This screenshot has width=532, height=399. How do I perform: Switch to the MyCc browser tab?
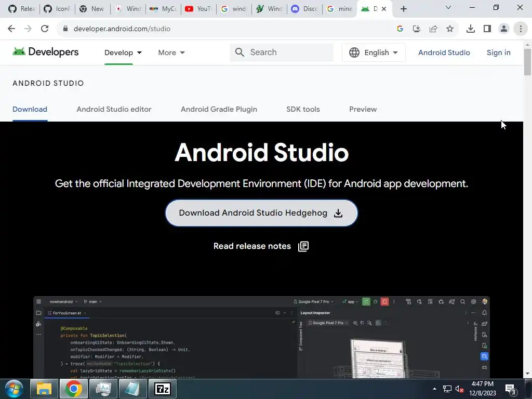tap(163, 9)
